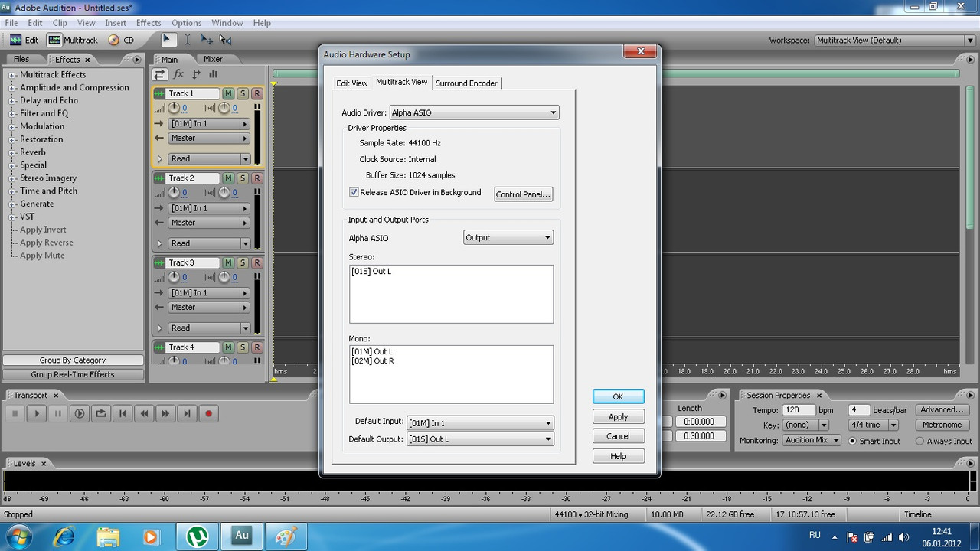Close the Session Properties panel
Viewport: 980px width, 551px height.
pos(818,396)
